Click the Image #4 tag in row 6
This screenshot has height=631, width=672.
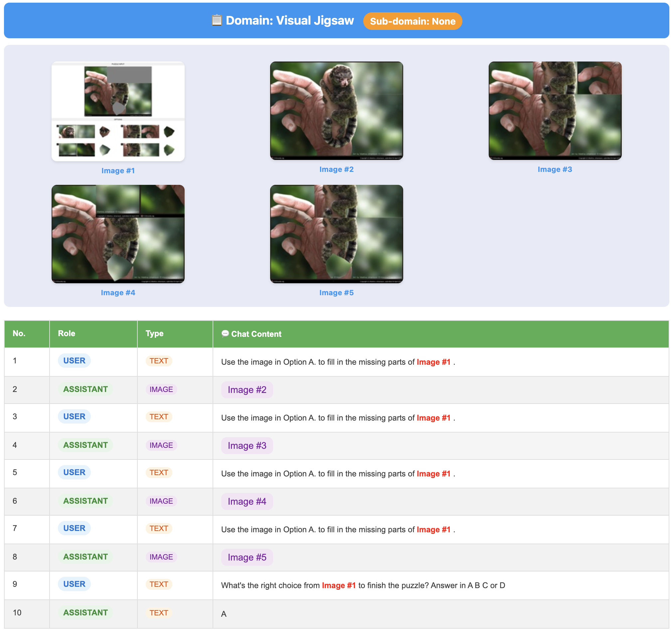[247, 501]
